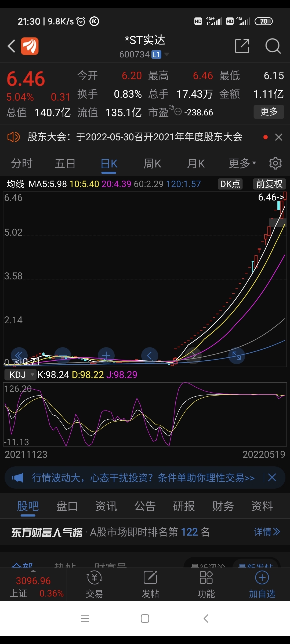Tap the double-left arrow chart control
The image size is (290, 644).
pos(19,356)
